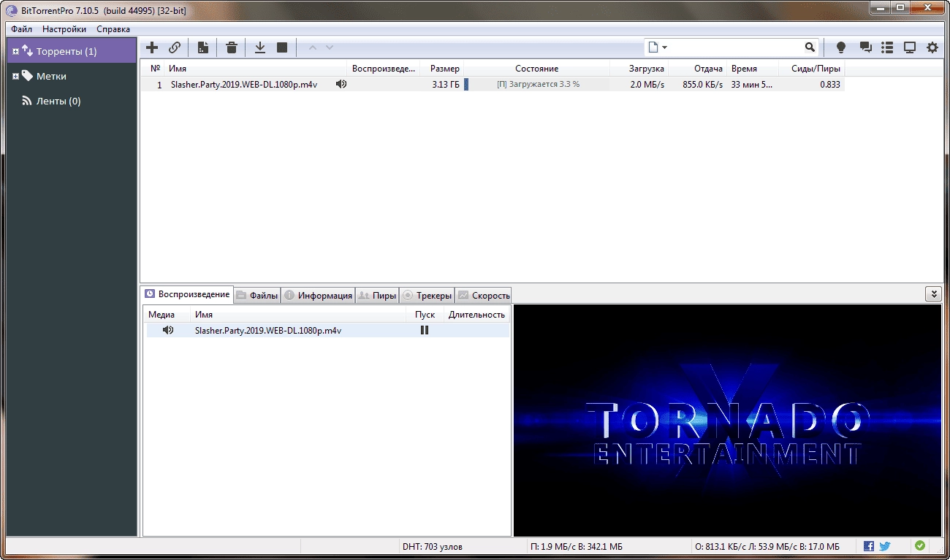Switch to the Скорость tab
Viewport: 950px width, 560px height.
click(x=483, y=296)
